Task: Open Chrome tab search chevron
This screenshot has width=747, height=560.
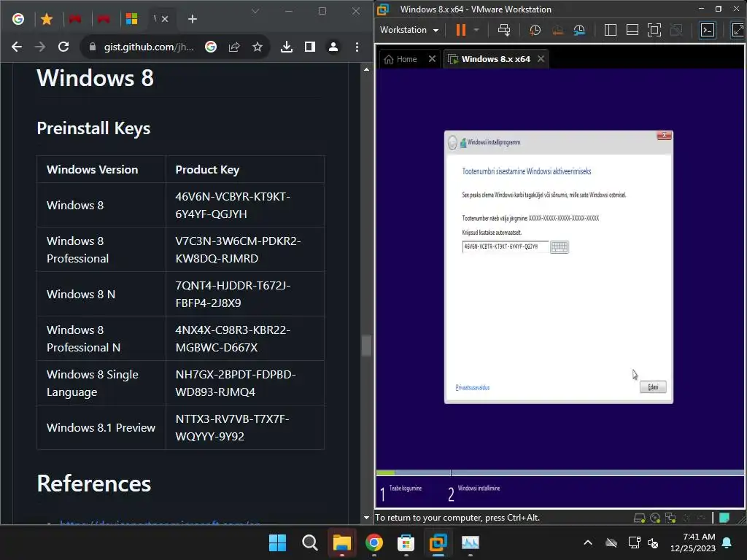Action: pos(255,11)
